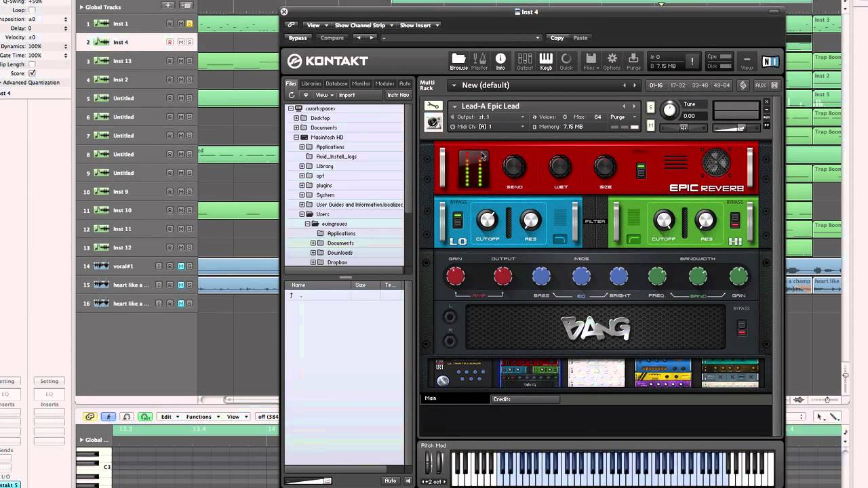Select the Ultimate Leads effects thumbnail
868x488 pixels.
[463, 373]
